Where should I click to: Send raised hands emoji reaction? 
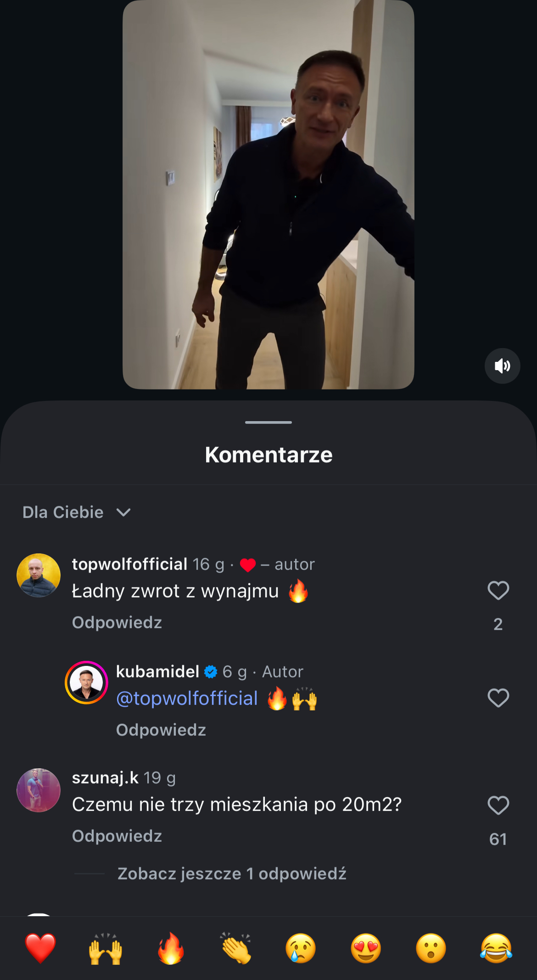click(106, 948)
